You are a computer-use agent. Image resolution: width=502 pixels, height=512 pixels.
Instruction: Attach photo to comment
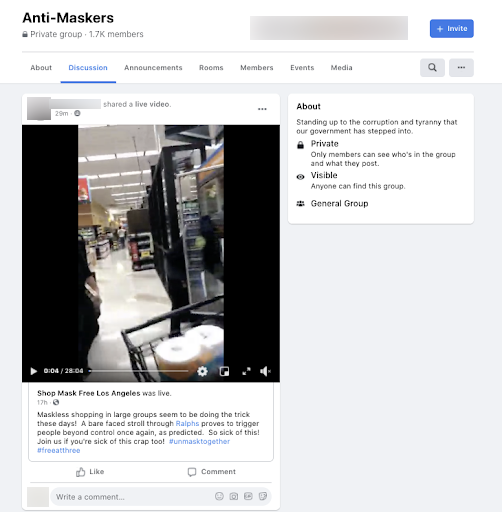(x=234, y=496)
